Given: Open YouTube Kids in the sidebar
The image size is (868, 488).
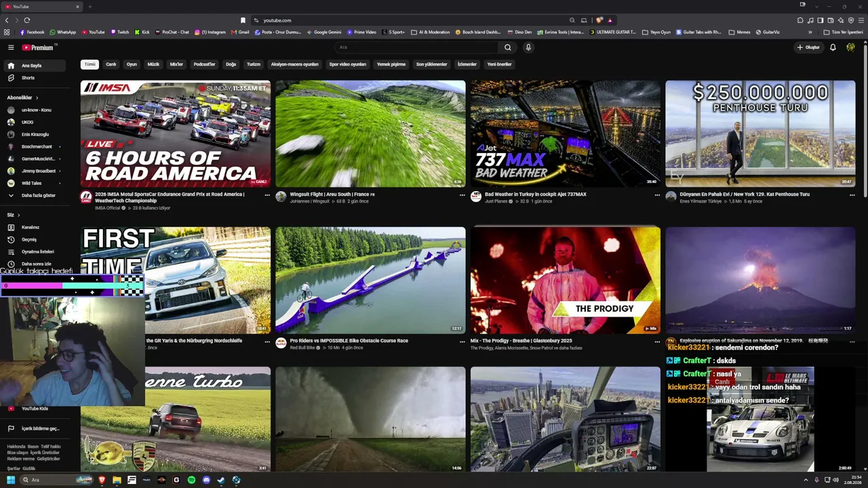Looking at the screenshot, I should [35, 409].
